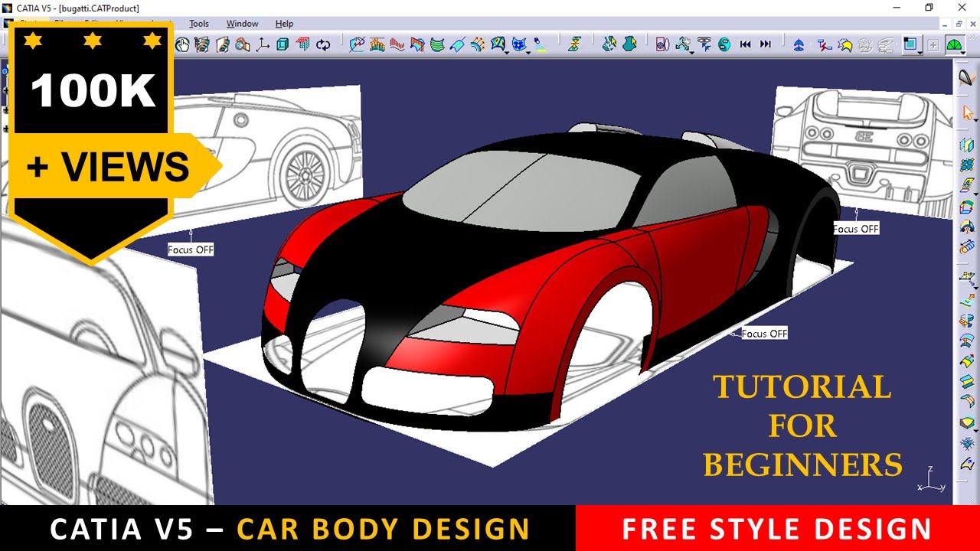Click the hand manipulation icon in top toolbar

pos(181,45)
